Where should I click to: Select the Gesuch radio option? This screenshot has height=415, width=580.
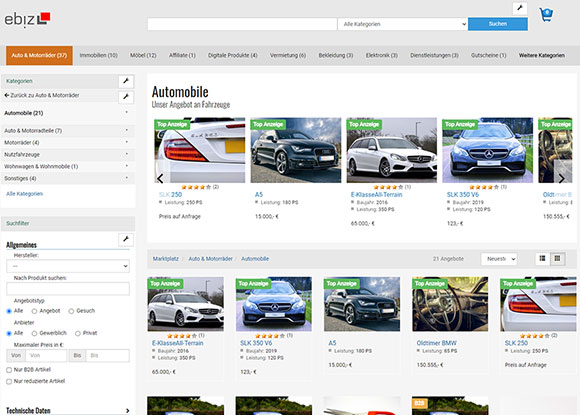click(x=71, y=311)
